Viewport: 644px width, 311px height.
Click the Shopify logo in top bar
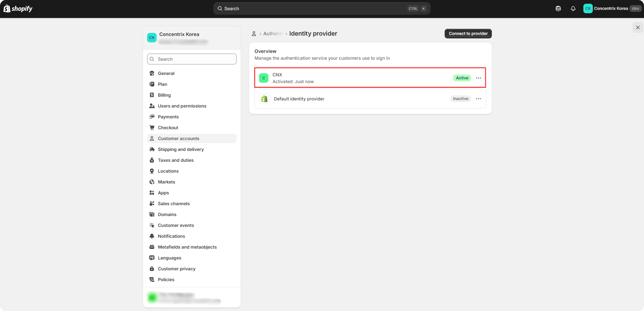point(18,8)
